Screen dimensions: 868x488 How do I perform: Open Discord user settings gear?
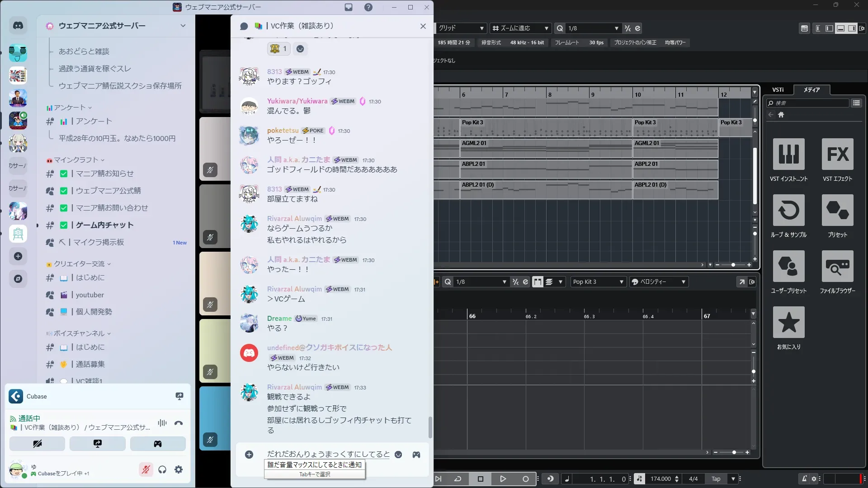[x=179, y=470]
